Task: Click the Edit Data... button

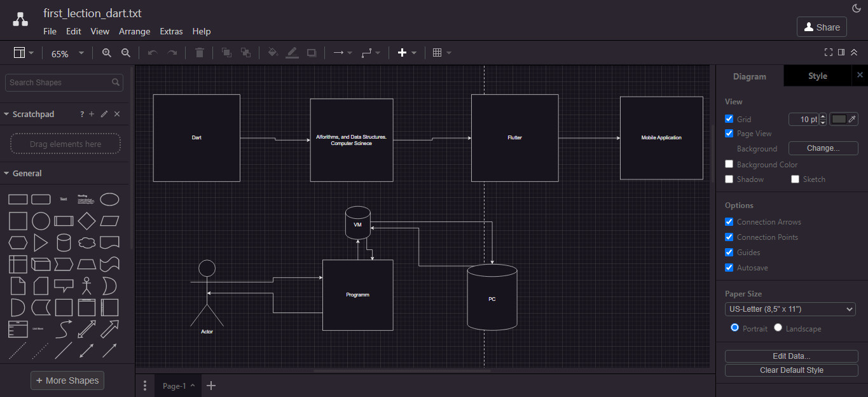Action: coord(791,356)
